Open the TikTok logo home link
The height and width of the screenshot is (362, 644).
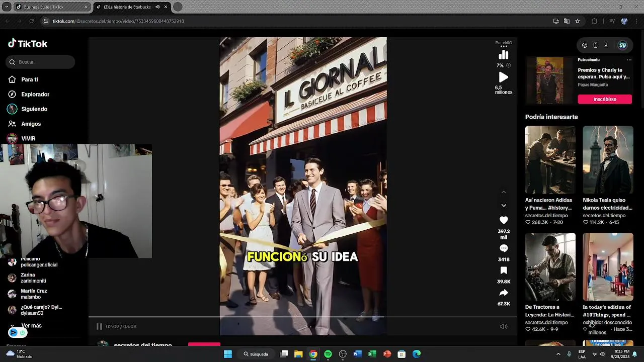pyautogui.click(x=28, y=44)
